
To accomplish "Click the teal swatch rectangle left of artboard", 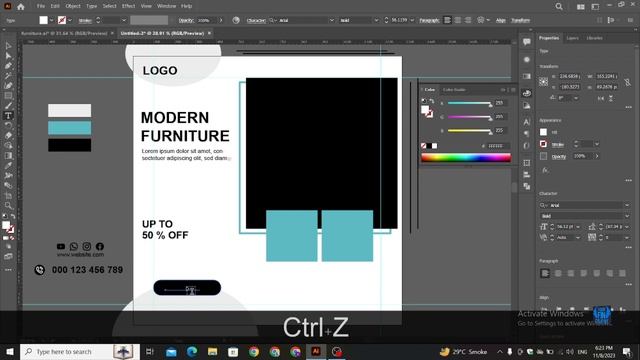I will [x=69, y=128].
